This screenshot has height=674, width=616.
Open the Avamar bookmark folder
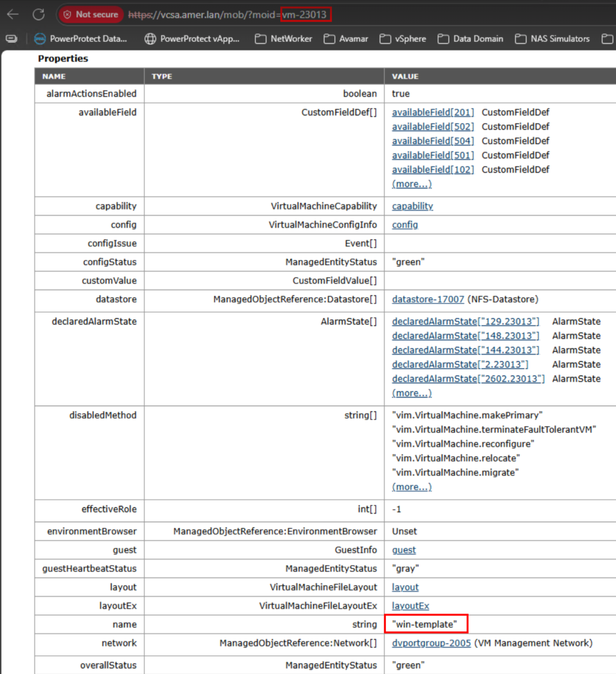(x=346, y=39)
